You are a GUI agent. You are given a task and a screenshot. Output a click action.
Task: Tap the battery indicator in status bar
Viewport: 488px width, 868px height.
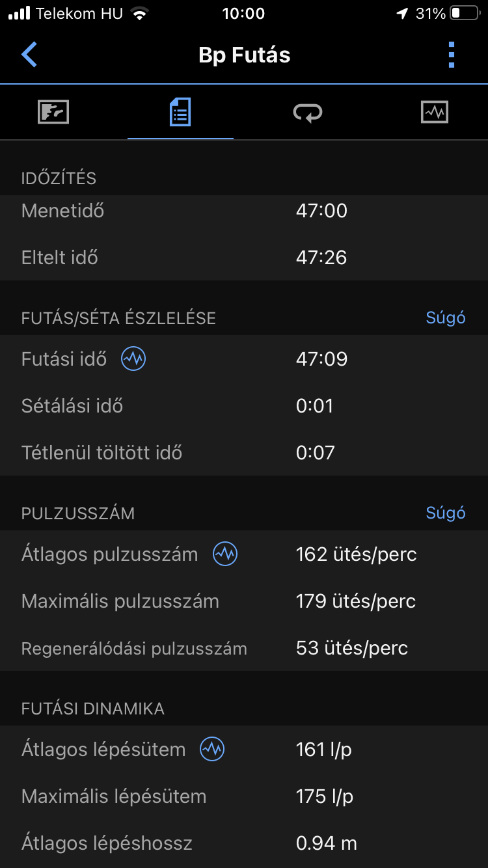(x=464, y=14)
